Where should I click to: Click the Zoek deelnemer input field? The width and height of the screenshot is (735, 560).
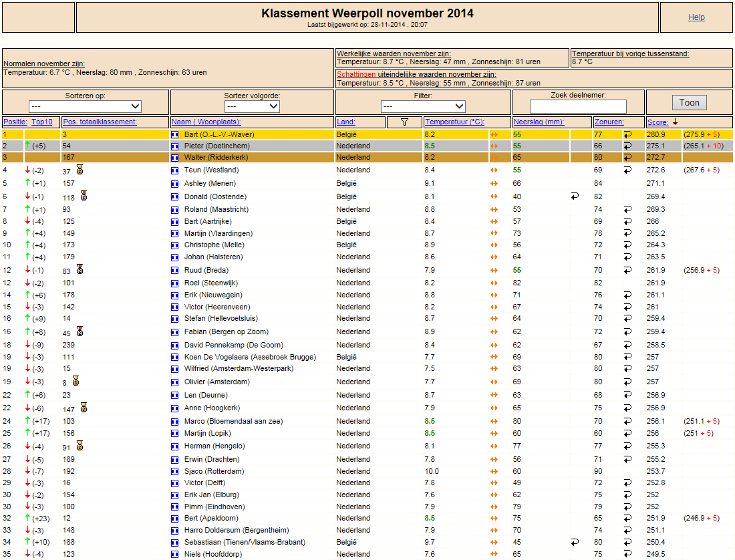tap(578, 106)
